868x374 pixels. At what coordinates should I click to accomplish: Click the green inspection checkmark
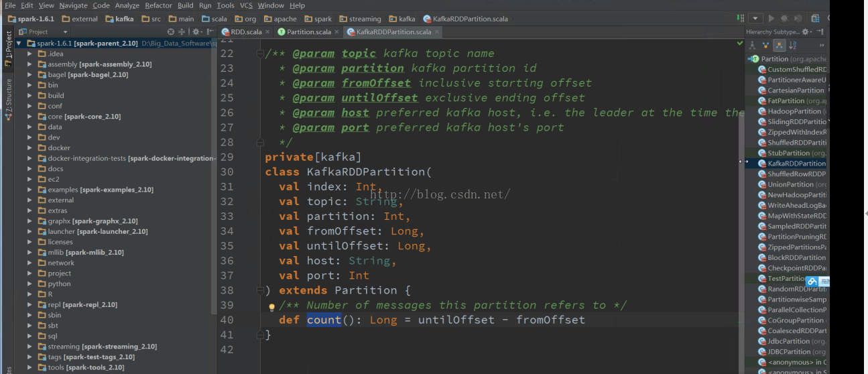(x=740, y=43)
